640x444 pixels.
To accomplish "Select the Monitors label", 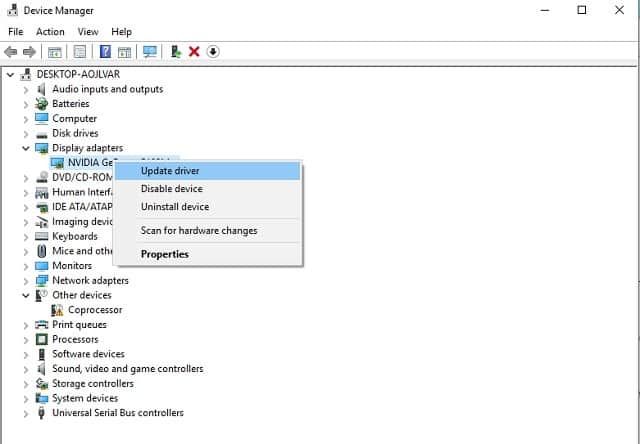I will (x=72, y=266).
